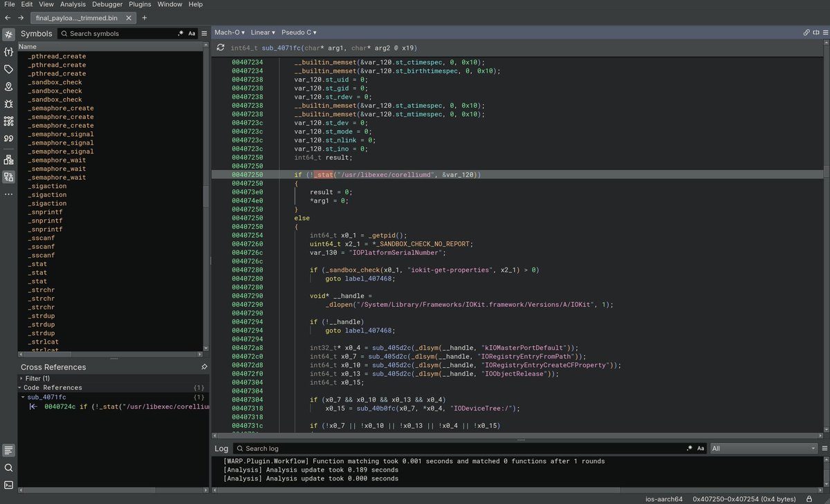Open the Types sidebar icon
This screenshot has height=504, width=830.
click(x=8, y=52)
